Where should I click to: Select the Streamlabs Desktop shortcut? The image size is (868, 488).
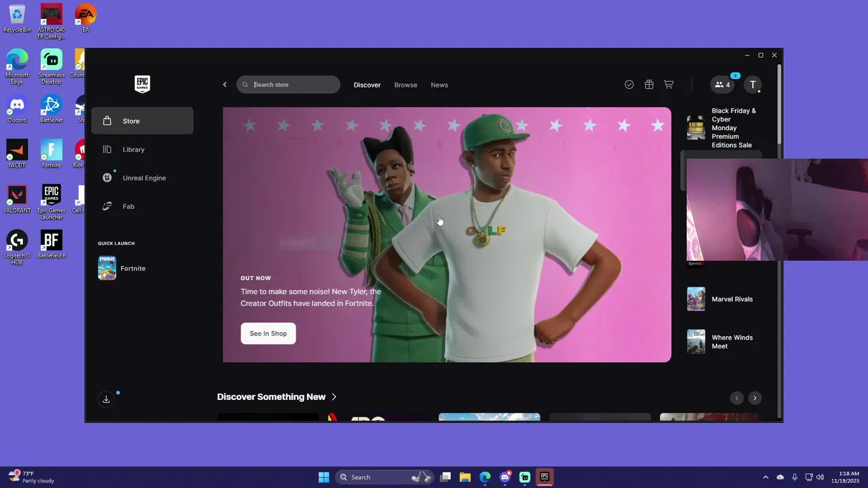(51, 67)
